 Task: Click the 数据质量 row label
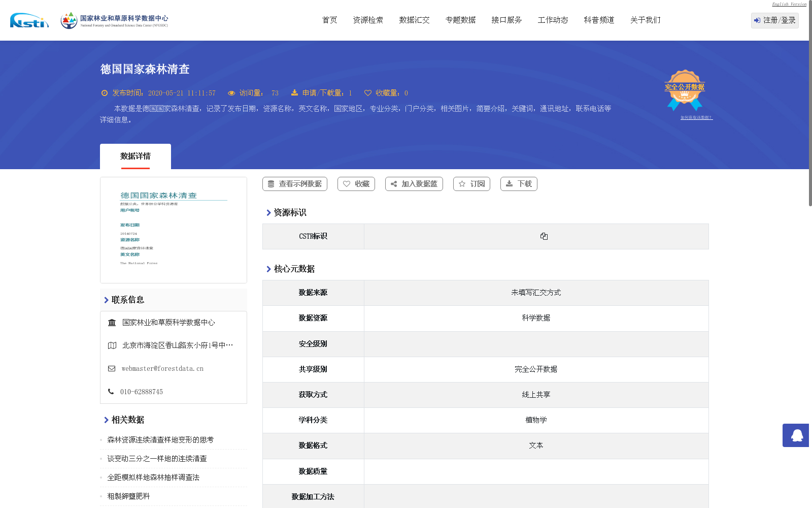coord(313,471)
